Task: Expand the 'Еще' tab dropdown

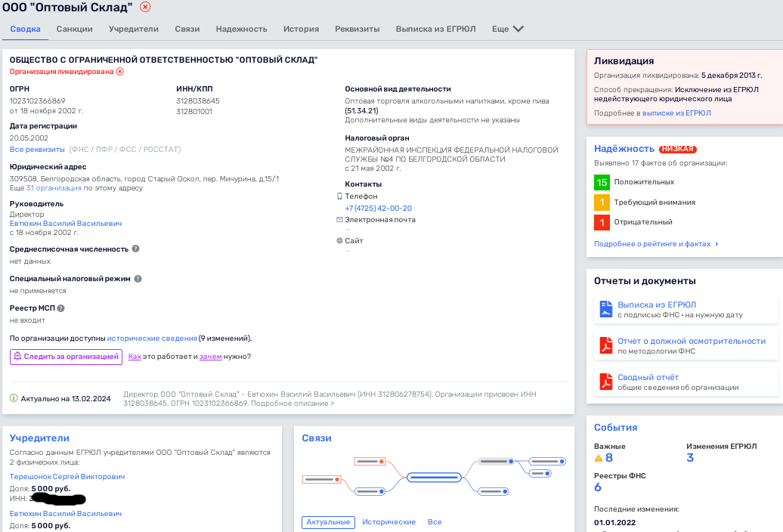Action: point(507,29)
